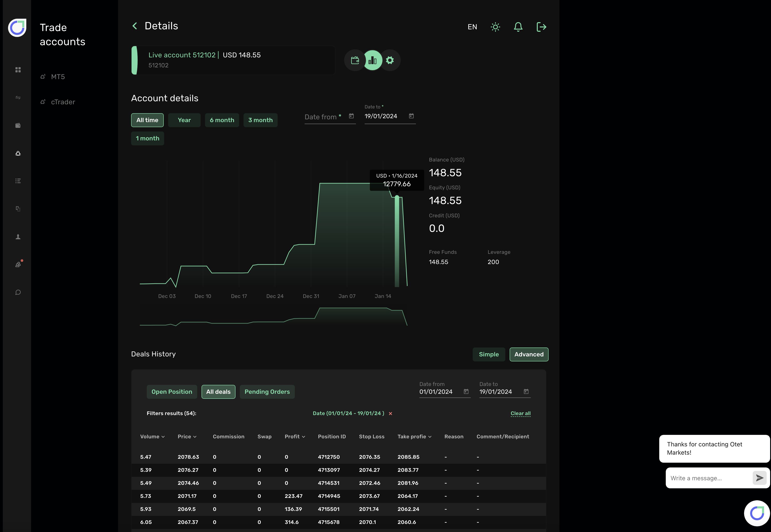
Task: Switch to Open Position tab
Action: coord(172,392)
